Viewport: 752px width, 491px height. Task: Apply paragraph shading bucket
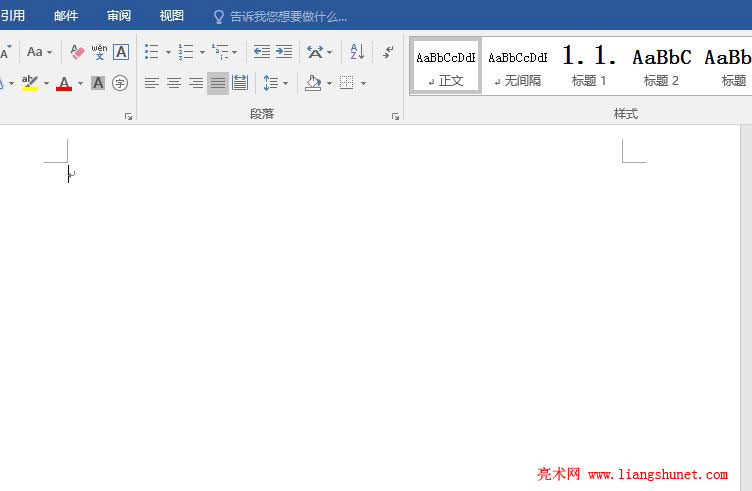313,83
